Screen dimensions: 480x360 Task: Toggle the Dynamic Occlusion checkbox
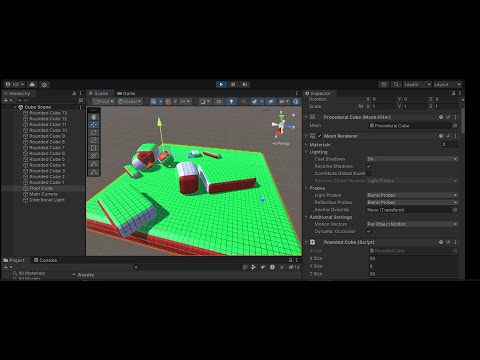point(369,231)
